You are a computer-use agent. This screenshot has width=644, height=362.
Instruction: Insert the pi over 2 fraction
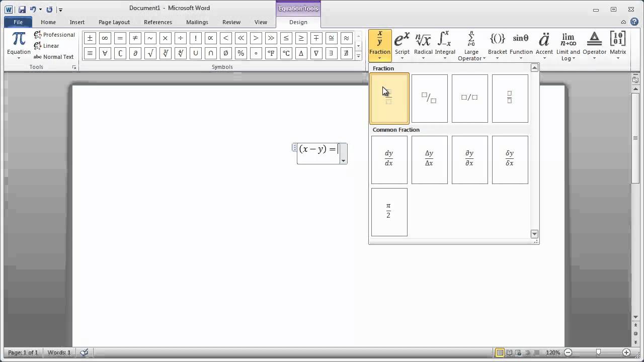pos(389,212)
